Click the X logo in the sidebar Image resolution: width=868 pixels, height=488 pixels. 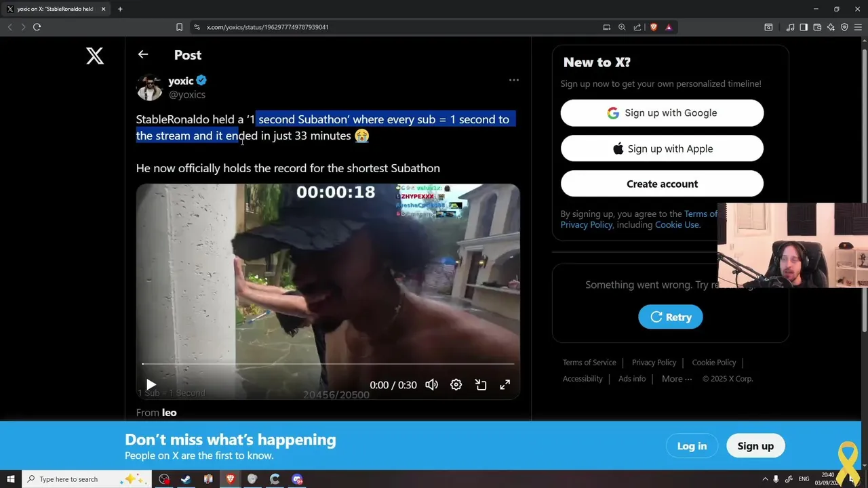click(95, 56)
